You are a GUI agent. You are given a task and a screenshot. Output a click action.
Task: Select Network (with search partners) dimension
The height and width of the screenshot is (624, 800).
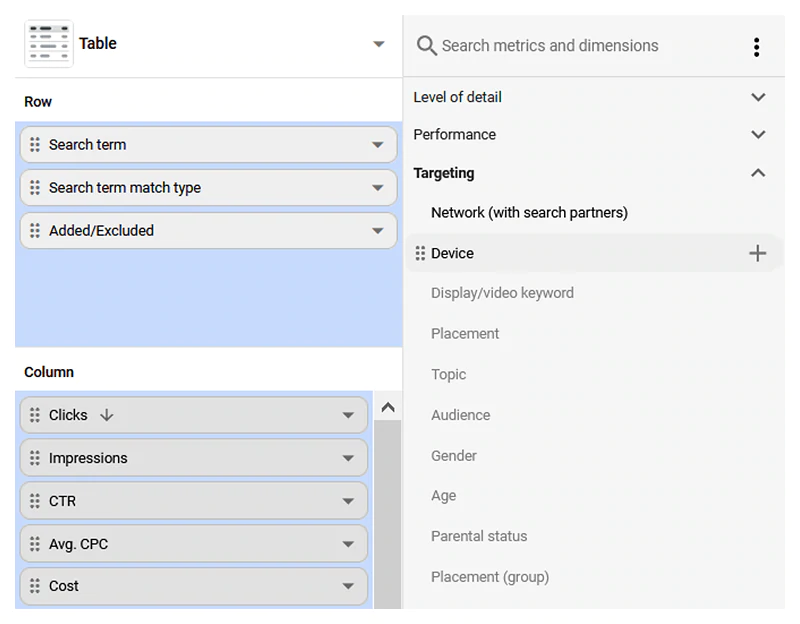529,213
